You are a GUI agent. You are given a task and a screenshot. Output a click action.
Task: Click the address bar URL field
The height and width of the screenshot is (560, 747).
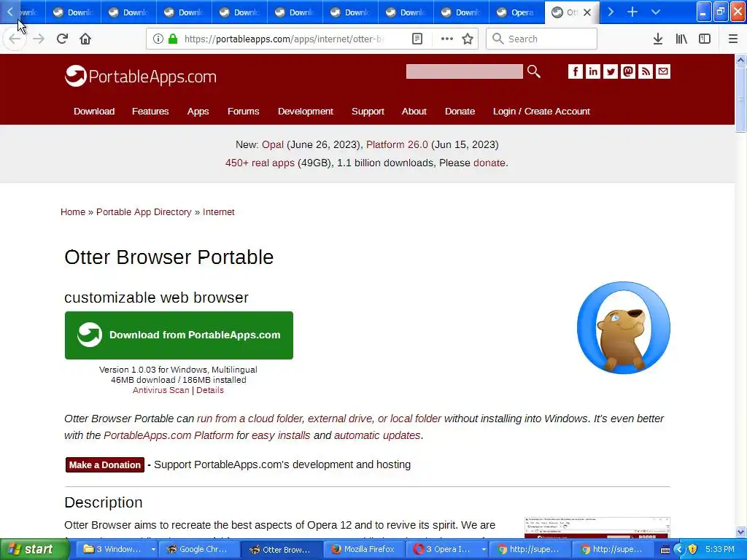[284, 39]
